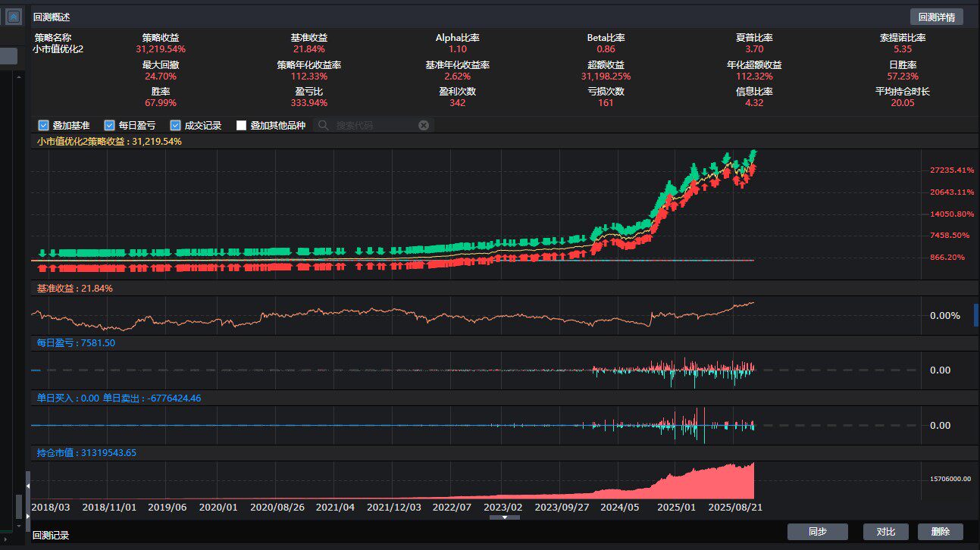
Task: Click the 索提诺比率 value 5.35
Action: coord(903,48)
